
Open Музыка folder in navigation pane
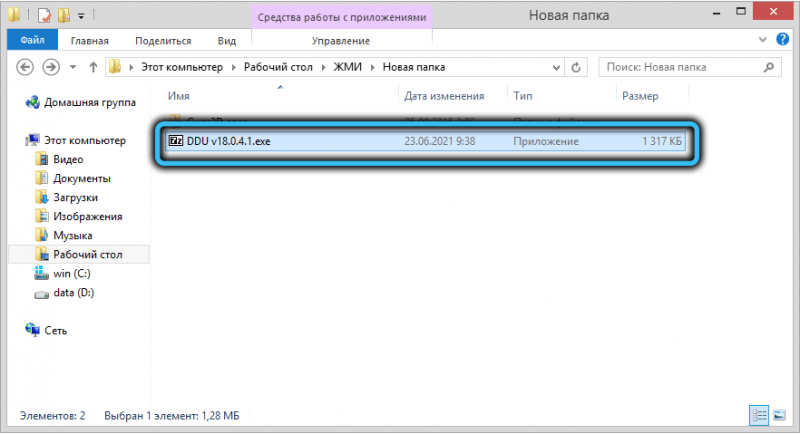click(x=72, y=236)
